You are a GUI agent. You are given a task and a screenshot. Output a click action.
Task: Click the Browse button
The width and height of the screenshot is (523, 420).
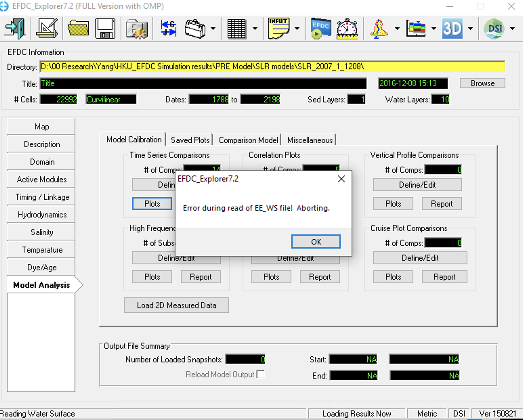[482, 83]
